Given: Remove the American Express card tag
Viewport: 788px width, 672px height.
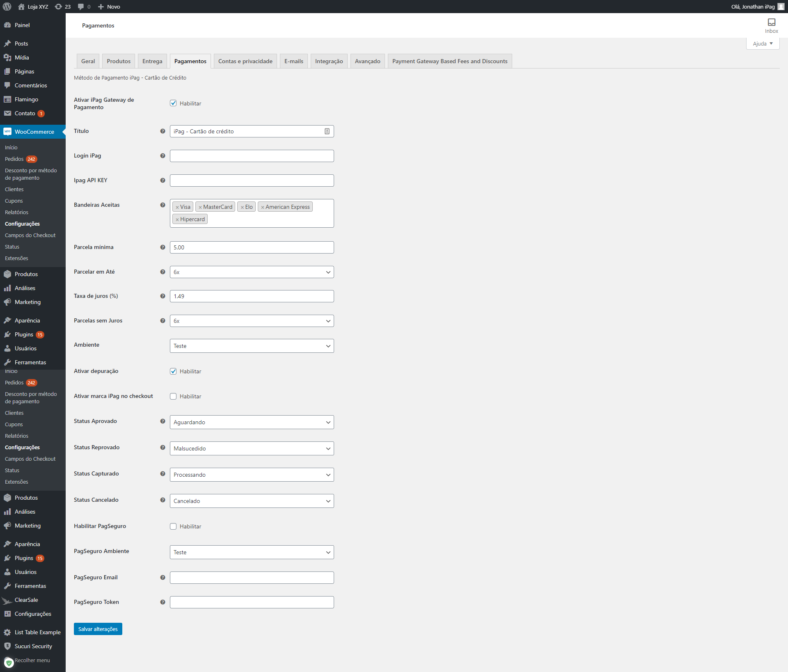Looking at the screenshot, I should pos(263,208).
